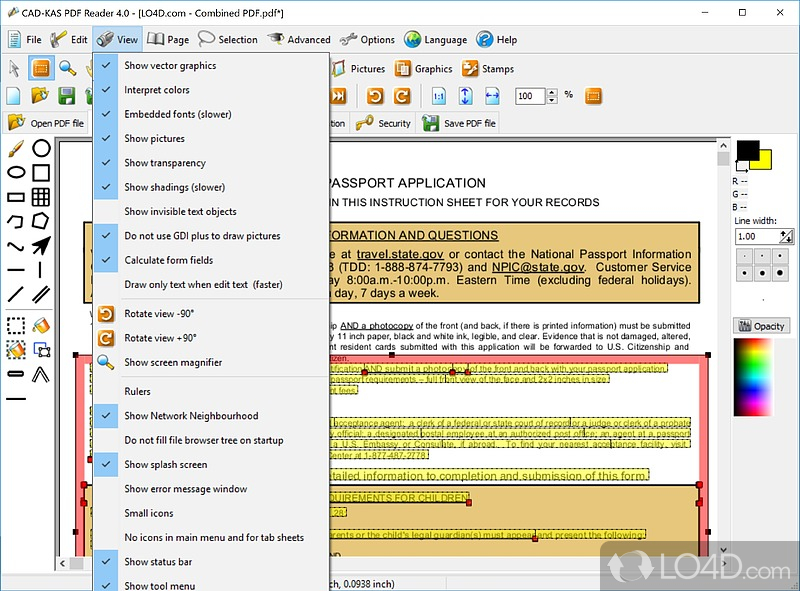Image resolution: width=800 pixels, height=591 pixels.
Task: Decrease zoom percent with down stepper
Action: (552, 100)
